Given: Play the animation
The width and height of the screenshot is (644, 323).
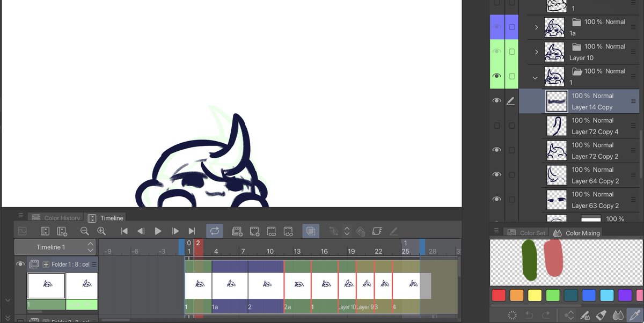Looking at the screenshot, I should [158, 231].
